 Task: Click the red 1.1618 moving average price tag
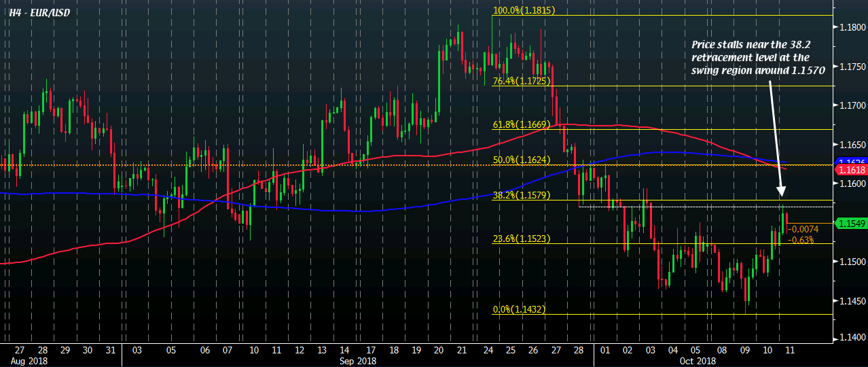click(852, 169)
